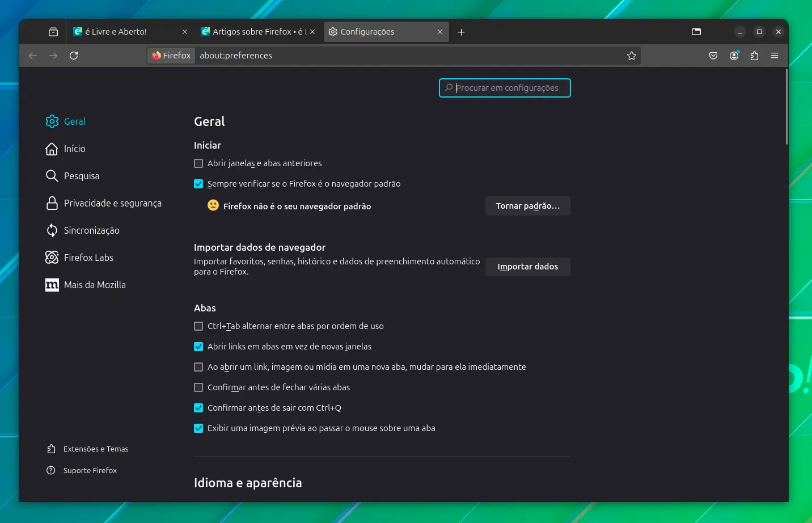Image resolution: width=812 pixels, height=523 pixels.
Task: Uncheck 'Sempre verificar se o Firefox é o navegador padrão'
Action: coord(198,184)
